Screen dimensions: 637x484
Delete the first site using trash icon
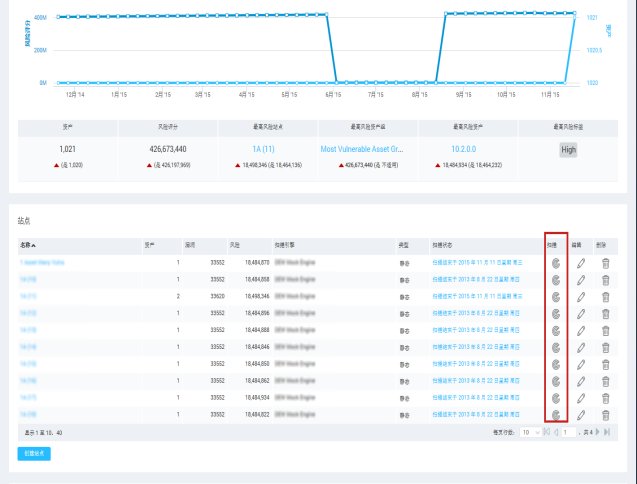pos(604,263)
